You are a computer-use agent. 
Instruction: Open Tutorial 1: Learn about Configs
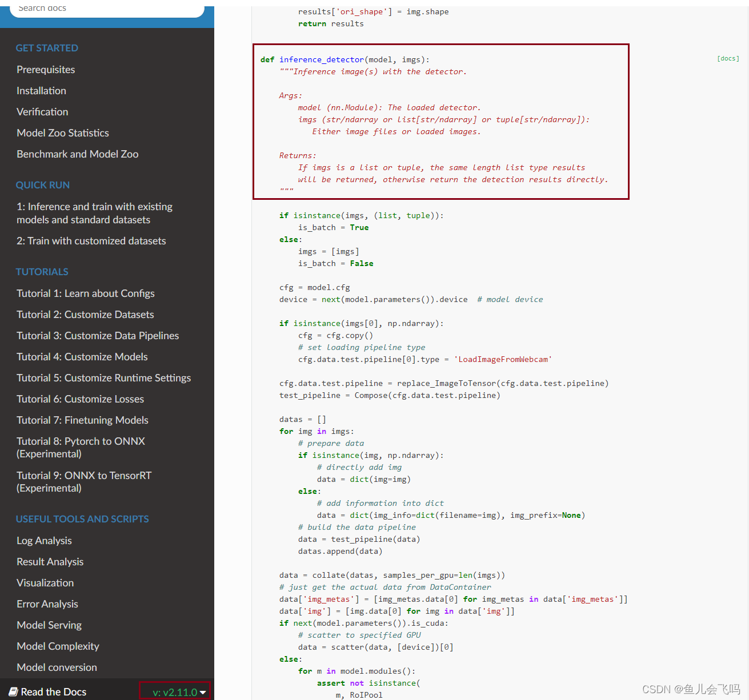pyautogui.click(x=86, y=293)
